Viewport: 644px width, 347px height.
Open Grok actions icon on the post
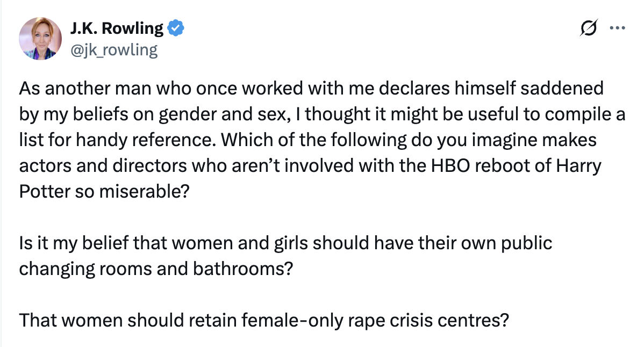pos(588,30)
